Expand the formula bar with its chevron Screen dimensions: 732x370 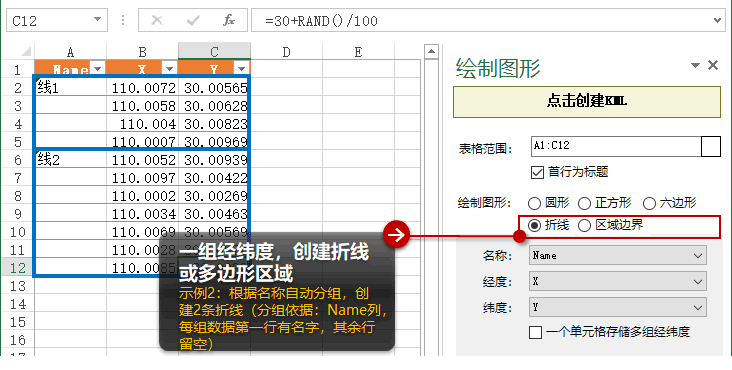[718, 20]
